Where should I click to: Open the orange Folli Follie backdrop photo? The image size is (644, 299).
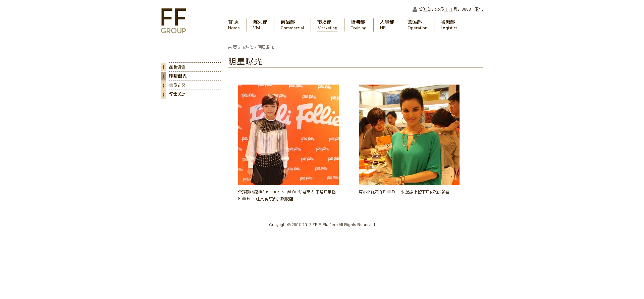pyautogui.click(x=288, y=135)
